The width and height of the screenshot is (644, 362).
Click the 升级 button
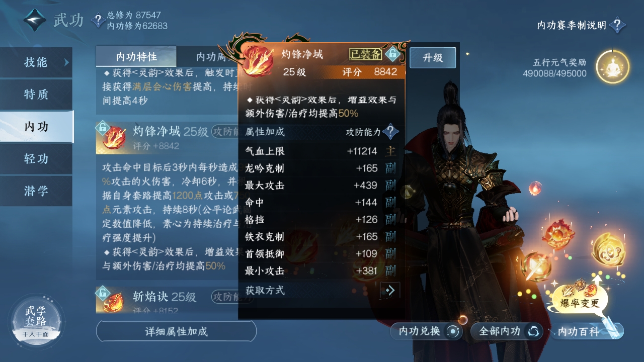(x=433, y=58)
